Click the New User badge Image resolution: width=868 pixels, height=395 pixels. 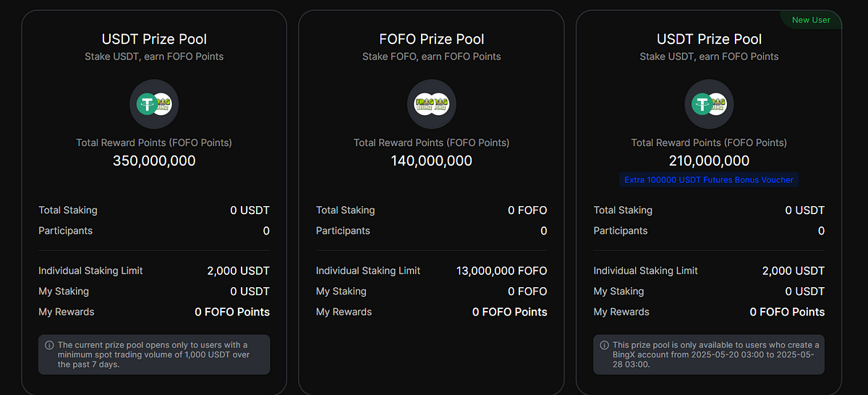811,20
